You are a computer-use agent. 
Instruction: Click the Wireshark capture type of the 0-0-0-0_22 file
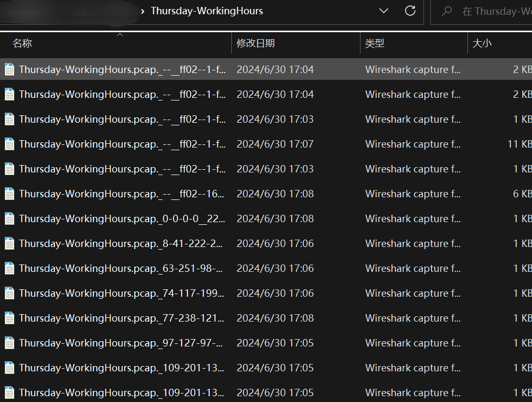point(413,218)
